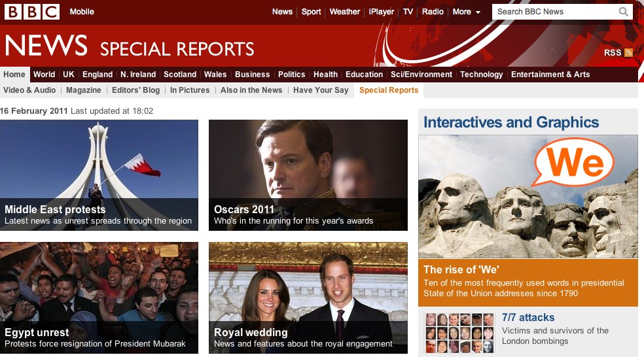The width and height of the screenshot is (644, 357).
Task: Click 7/7 attacks victims face grid thumbnail
Action: coord(458,333)
